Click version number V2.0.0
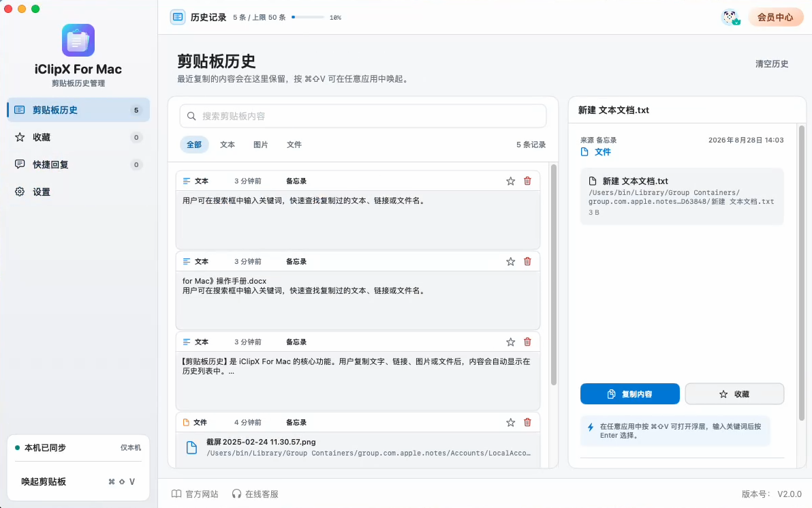Image resolution: width=812 pixels, height=508 pixels. pyautogui.click(x=790, y=494)
